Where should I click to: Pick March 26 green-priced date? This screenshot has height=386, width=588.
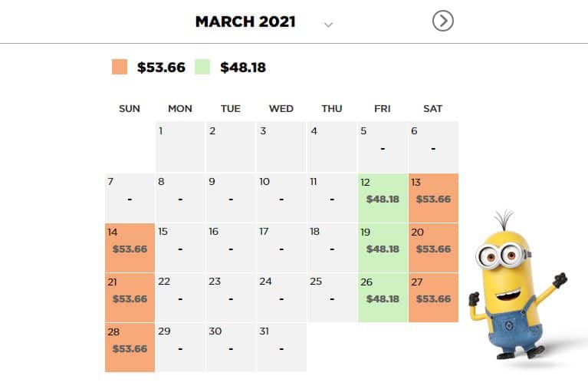383,298
